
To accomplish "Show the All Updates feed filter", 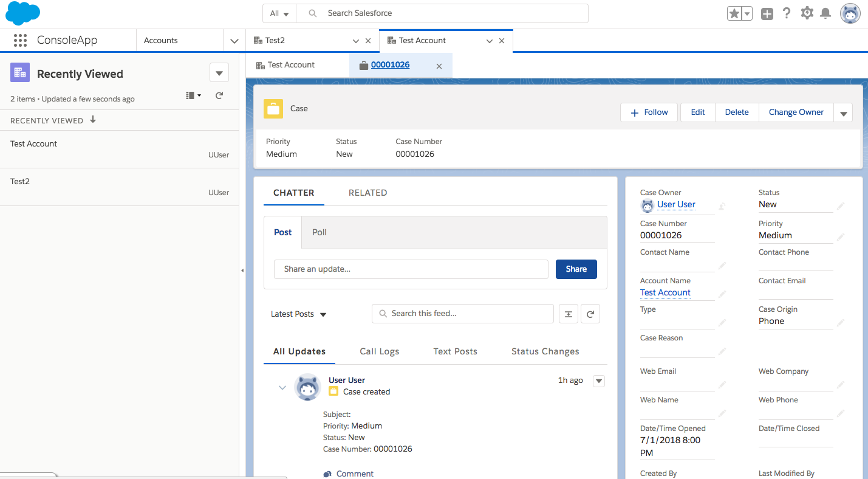I will click(299, 351).
